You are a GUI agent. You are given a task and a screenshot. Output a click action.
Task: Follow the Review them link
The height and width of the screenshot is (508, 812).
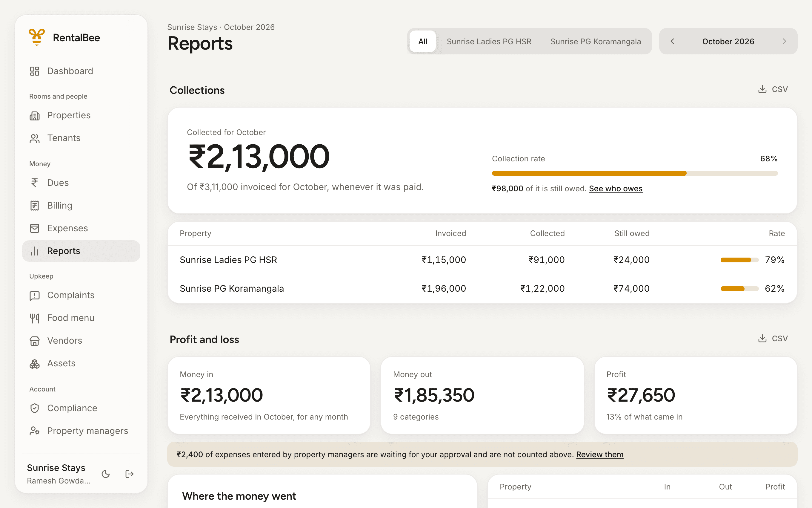600,455
